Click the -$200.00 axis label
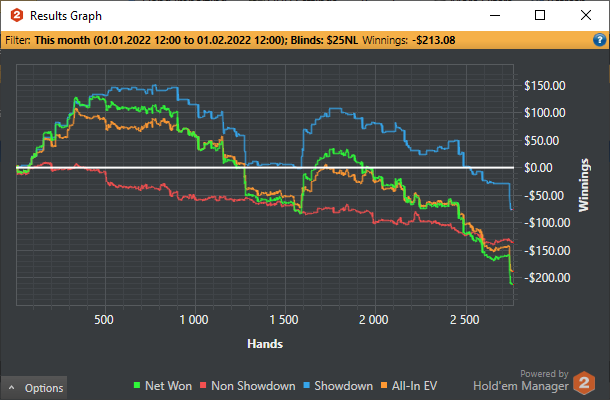Image resolution: width=610 pixels, height=400 pixels. [547, 277]
